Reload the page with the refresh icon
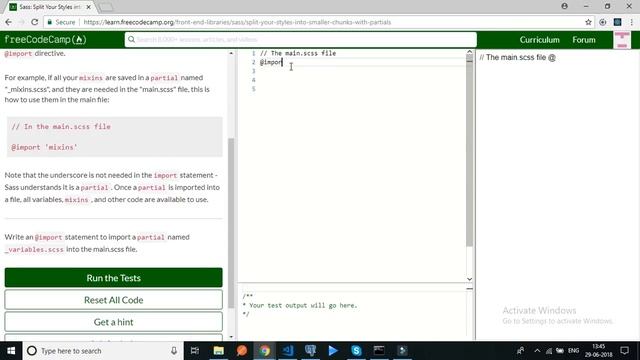640x360 pixels. point(35,22)
